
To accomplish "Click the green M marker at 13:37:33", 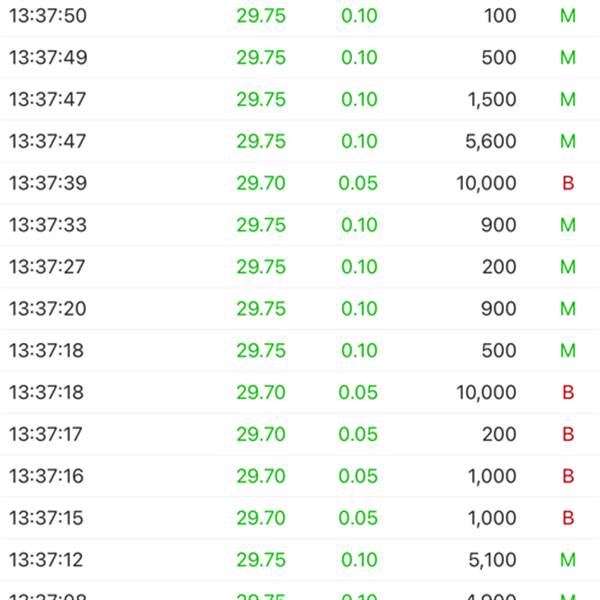I will coord(568,225).
